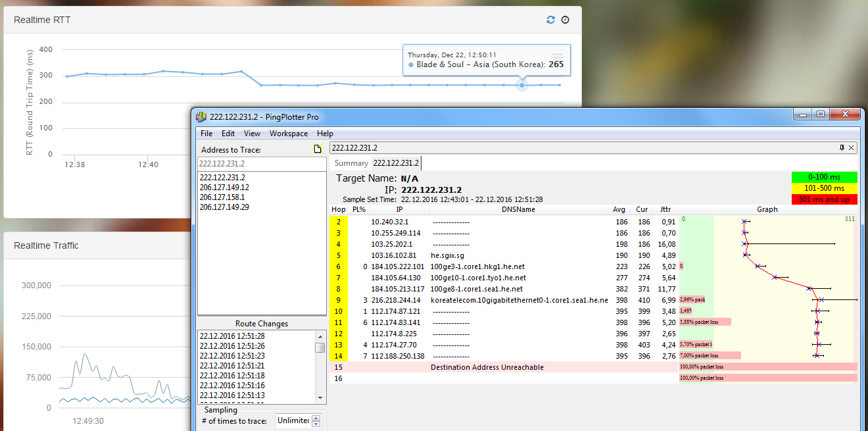
Task: Click DNS name 100ge3-1.core1.hkg1.he.net
Action: (477, 266)
